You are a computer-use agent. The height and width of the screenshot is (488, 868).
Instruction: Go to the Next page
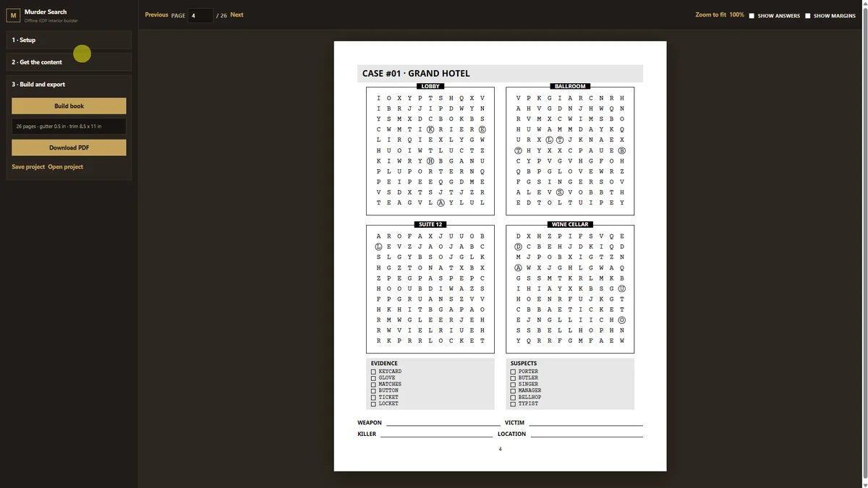click(237, 14)
